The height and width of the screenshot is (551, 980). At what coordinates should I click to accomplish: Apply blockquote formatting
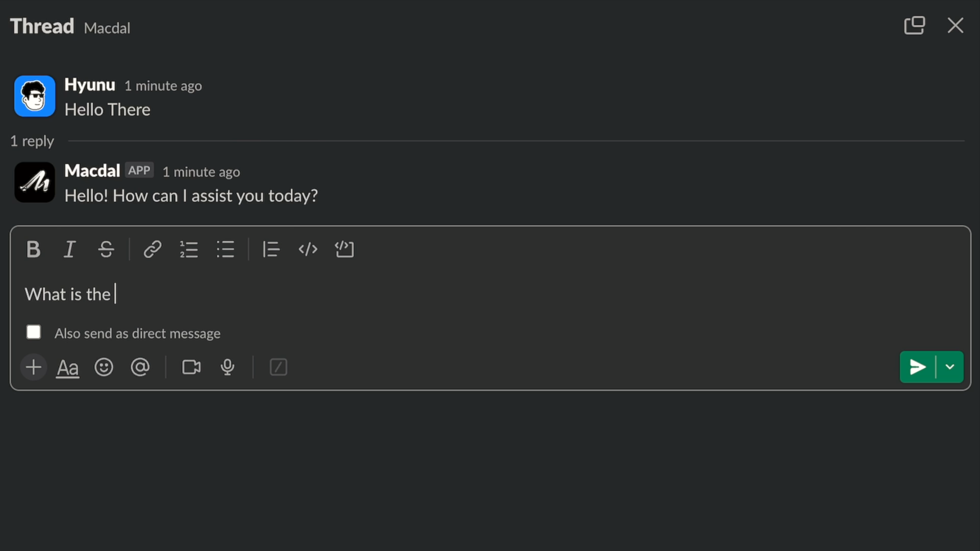click(271, 249)
